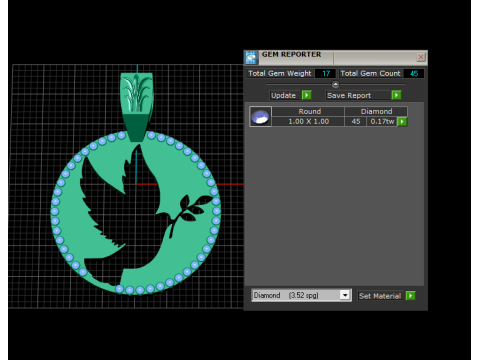The width and height of the screenshot is (480, 360).
Task: Click the Gem Reporter logo icon
Action: tap(251, 58)
